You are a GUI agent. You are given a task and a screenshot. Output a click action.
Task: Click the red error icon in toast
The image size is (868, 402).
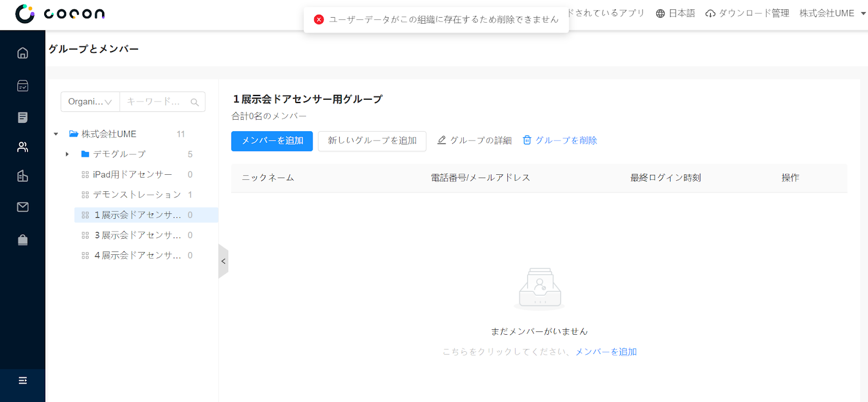coord(319,19)
